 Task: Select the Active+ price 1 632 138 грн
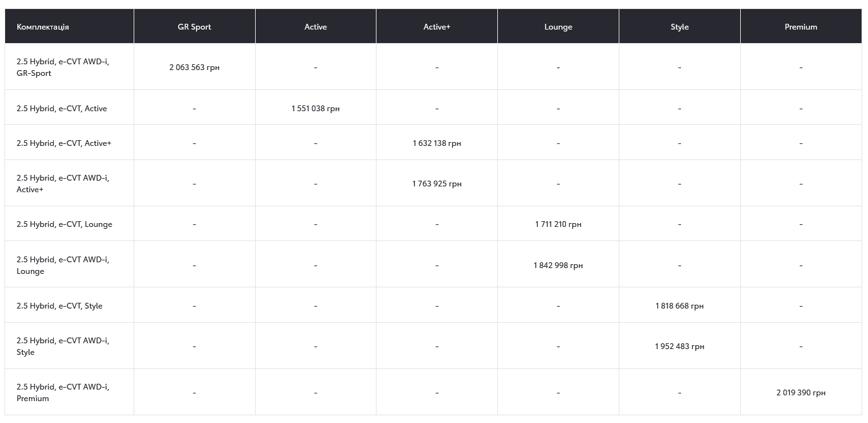point(437,143)
